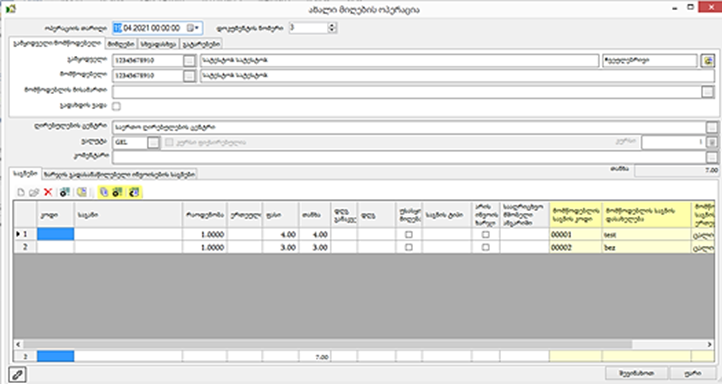Viewport: 722px width, 384px height.
Task: Click the grid scrollbar right arrow
Action: coord(710,344)
